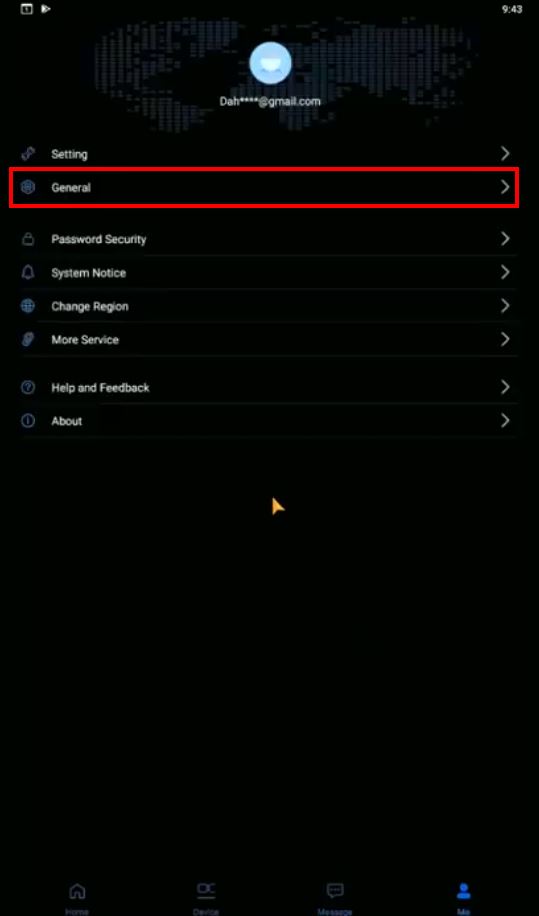
Task: Open the Password Security label
Action: coord(99,240)
